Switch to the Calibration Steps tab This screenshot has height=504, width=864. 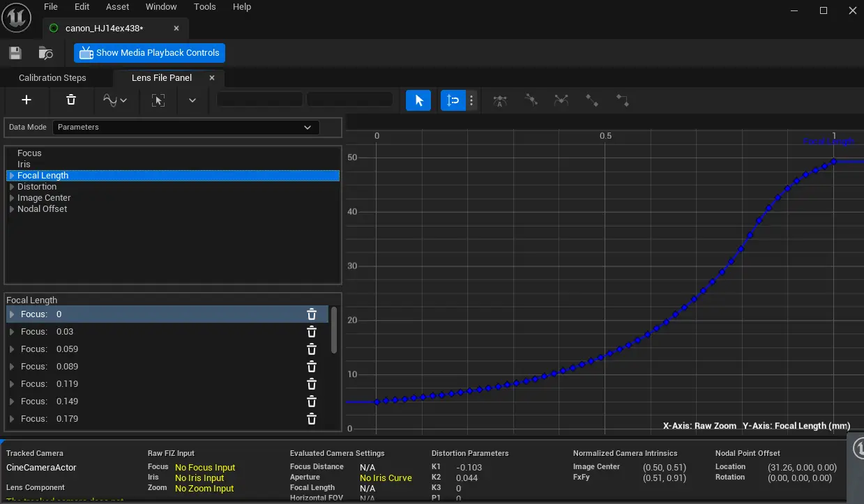(x=52, y=78)
